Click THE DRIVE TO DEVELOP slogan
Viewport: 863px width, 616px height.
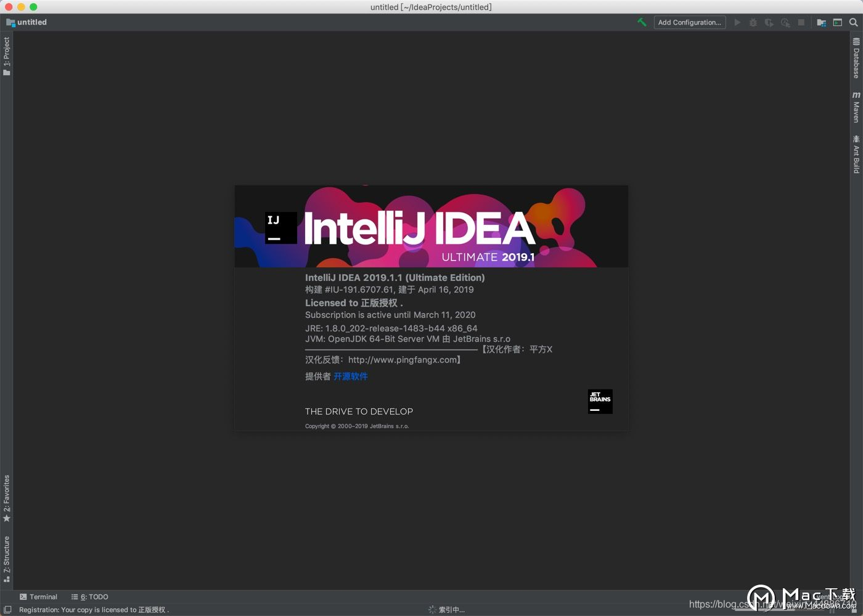359,411
